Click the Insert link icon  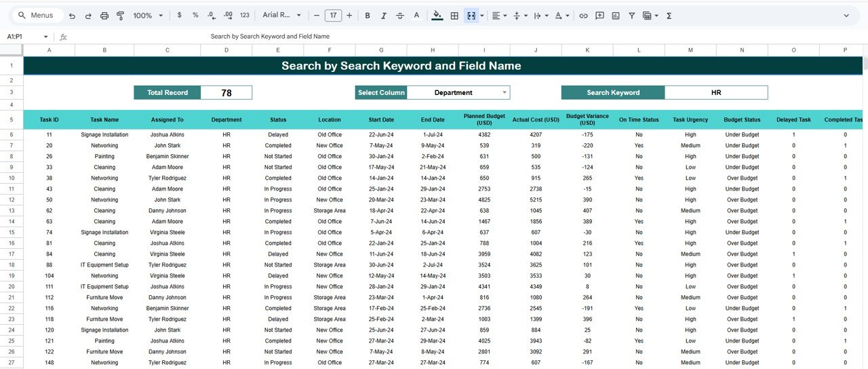[583, 16]
